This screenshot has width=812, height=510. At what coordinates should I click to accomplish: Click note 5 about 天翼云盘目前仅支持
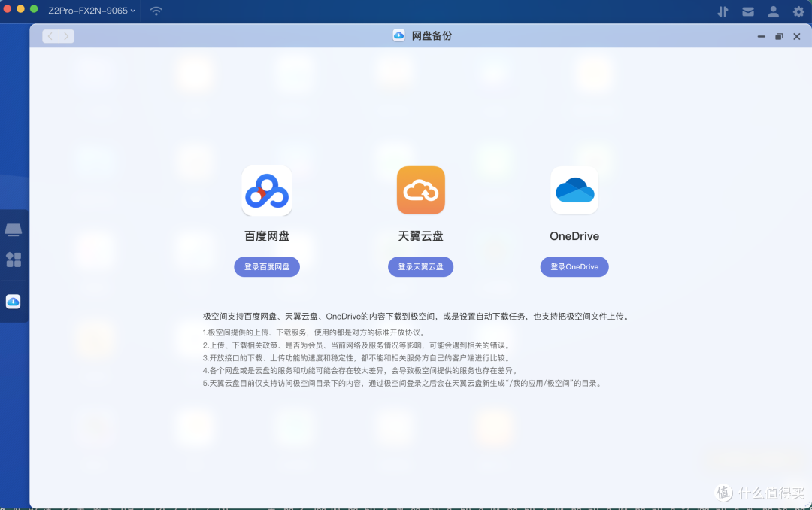[403, 384]
